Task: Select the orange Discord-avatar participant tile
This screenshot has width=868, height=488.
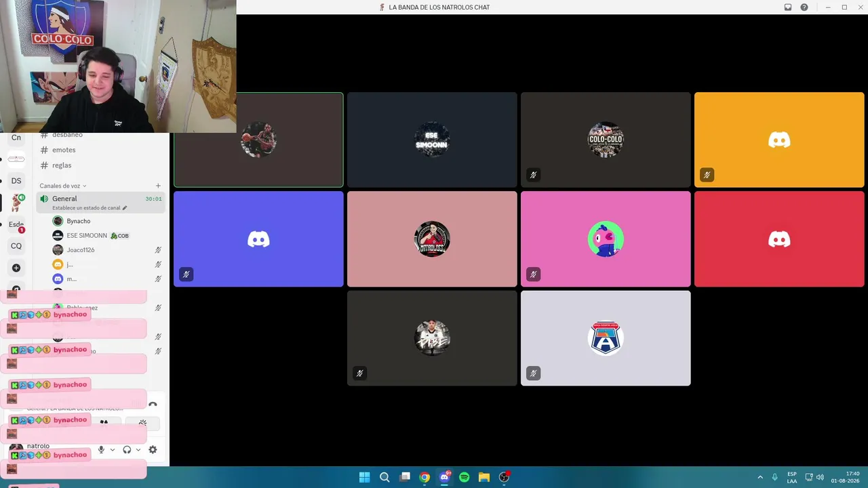Action: [x=779, y=140]
